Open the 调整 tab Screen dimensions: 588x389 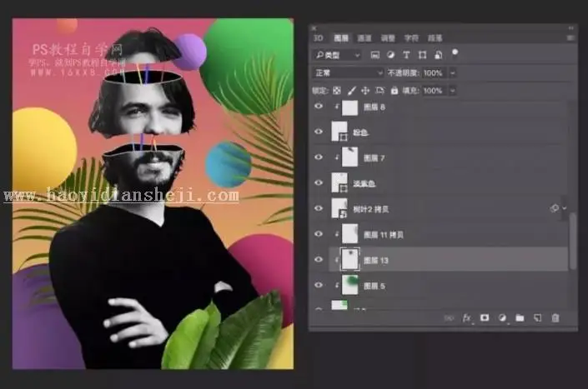click(x=388, y=37)
